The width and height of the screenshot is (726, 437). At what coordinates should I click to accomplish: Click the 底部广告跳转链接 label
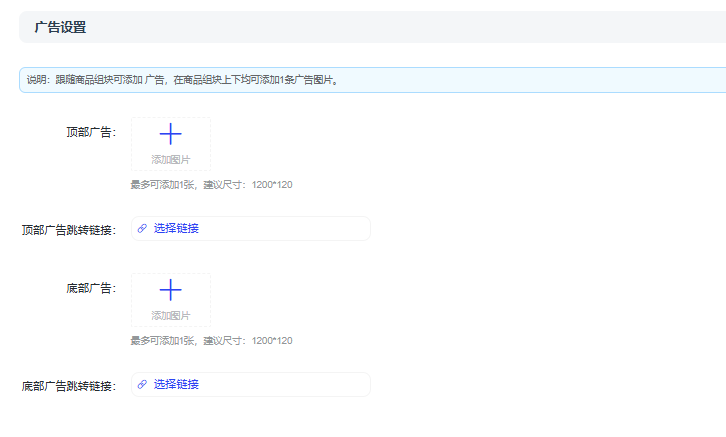69,386
